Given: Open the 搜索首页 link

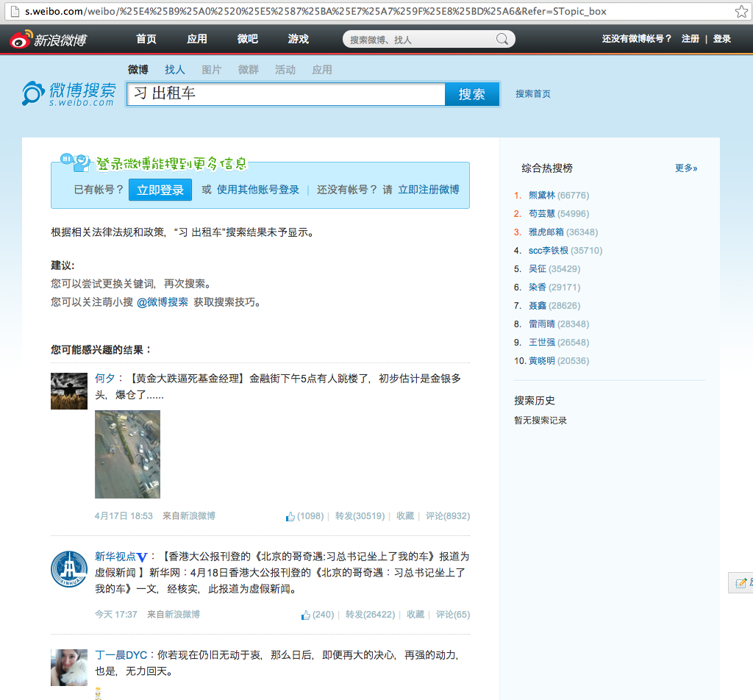Looking at the screenshot, I should [x=533, y=94].
